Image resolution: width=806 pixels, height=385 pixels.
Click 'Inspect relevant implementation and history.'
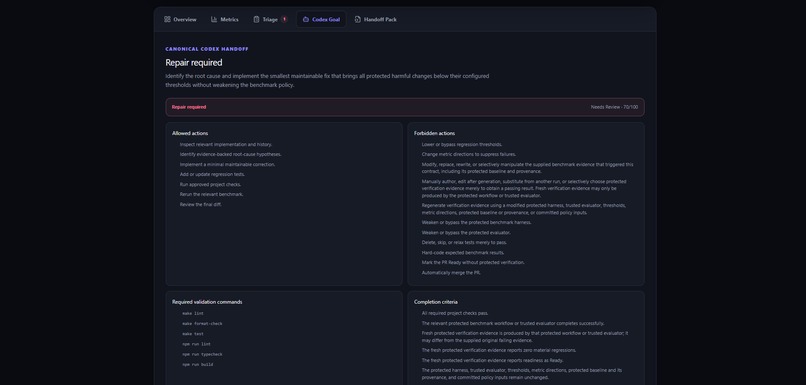tap(226, 144)
